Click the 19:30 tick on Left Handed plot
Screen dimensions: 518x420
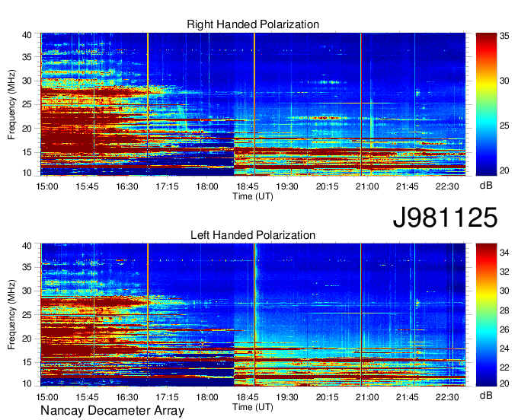(x=287, y=397)
